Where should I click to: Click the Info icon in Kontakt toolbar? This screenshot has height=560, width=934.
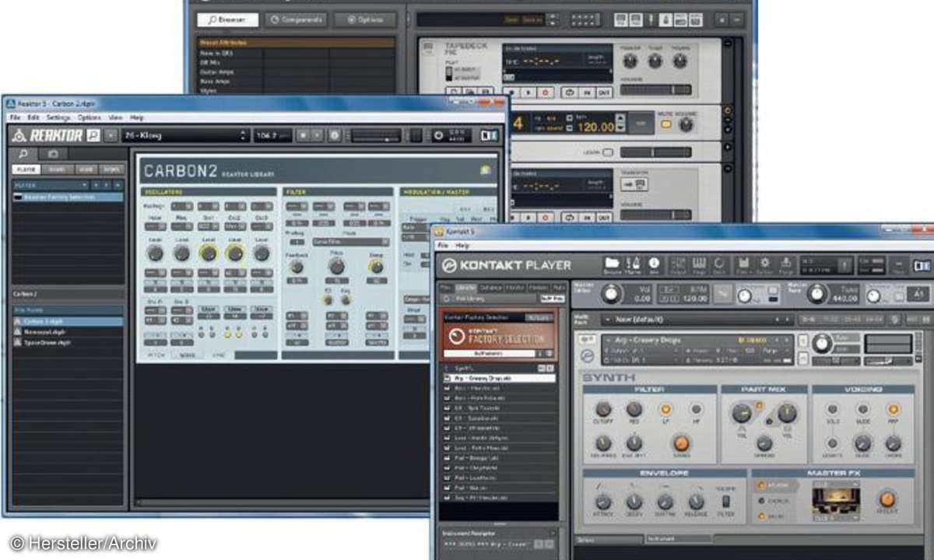(654, 265)
